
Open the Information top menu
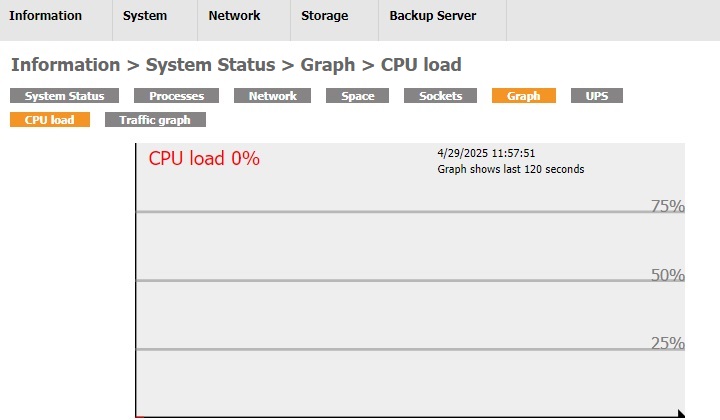tap(45, 16)
